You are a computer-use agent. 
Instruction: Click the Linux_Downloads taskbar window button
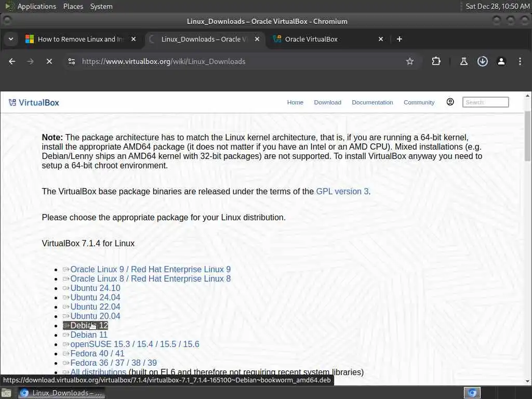coord(61,393)
